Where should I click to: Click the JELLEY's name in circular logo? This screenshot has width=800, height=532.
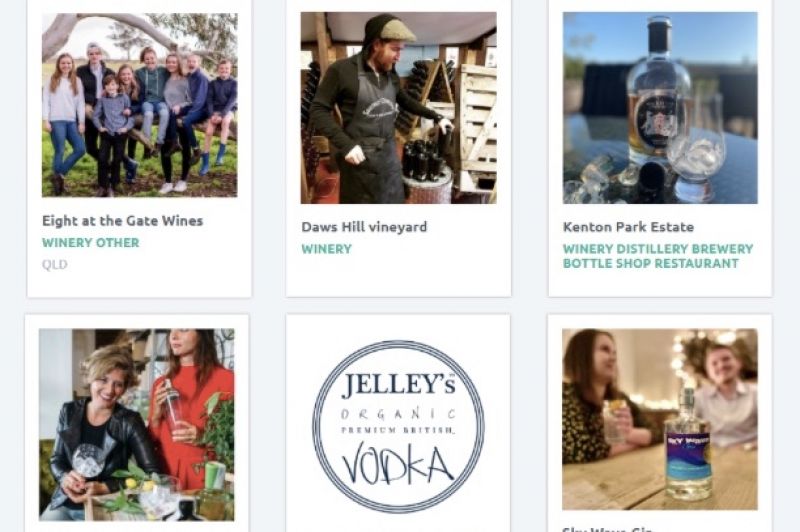point(398,385)
